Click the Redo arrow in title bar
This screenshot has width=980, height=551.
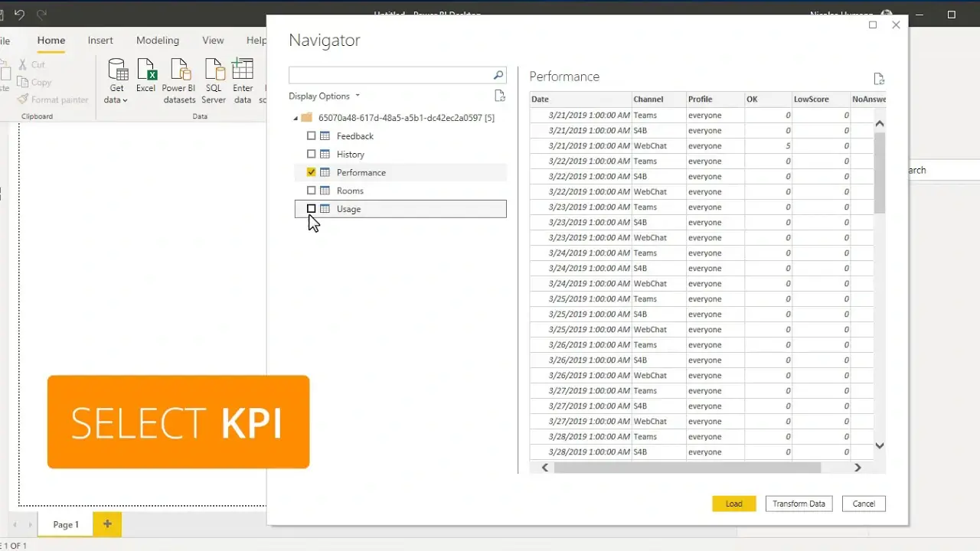[41, 14]
